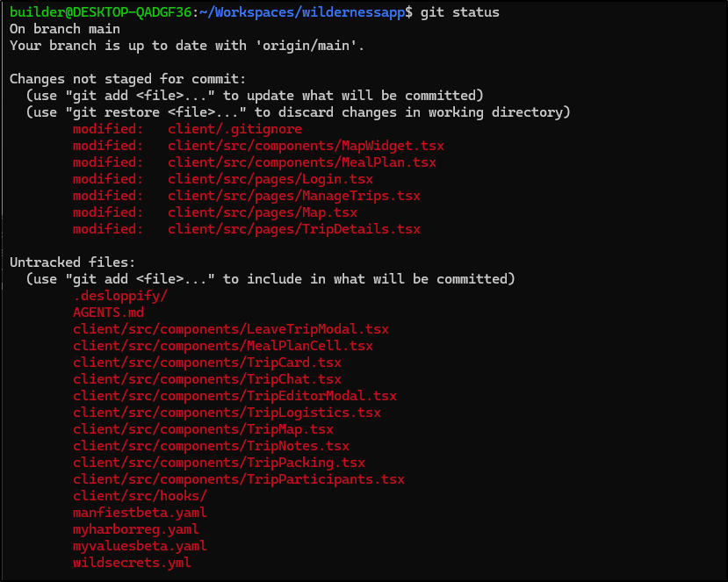The width and height of the screenshot is (728, 582).
Task: Click the TripEditorModal.tsx file path
Action: pos(234,396)
